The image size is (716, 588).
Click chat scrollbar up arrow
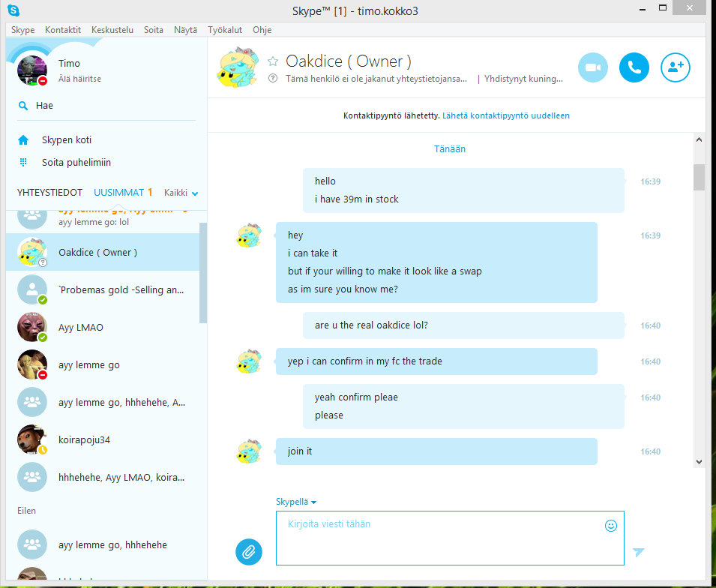click(x=699, y=139)
